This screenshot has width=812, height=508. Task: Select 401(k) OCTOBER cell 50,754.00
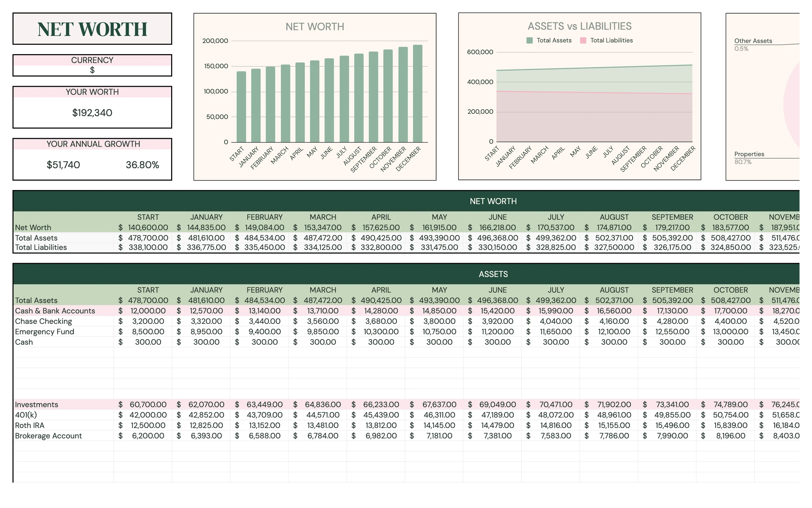(x=726, y=415)
